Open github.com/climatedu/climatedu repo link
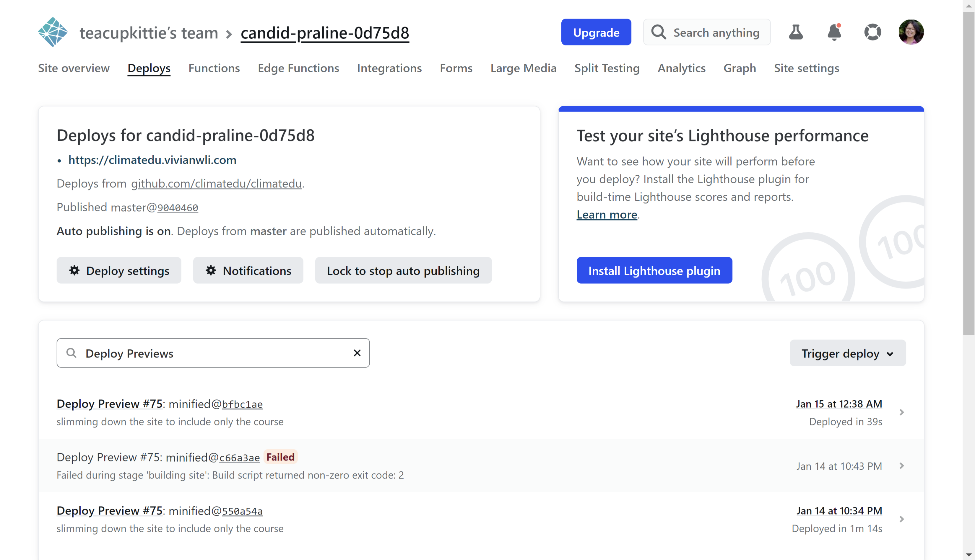Screen dimensions: 975x560 [x=216, y=183]
